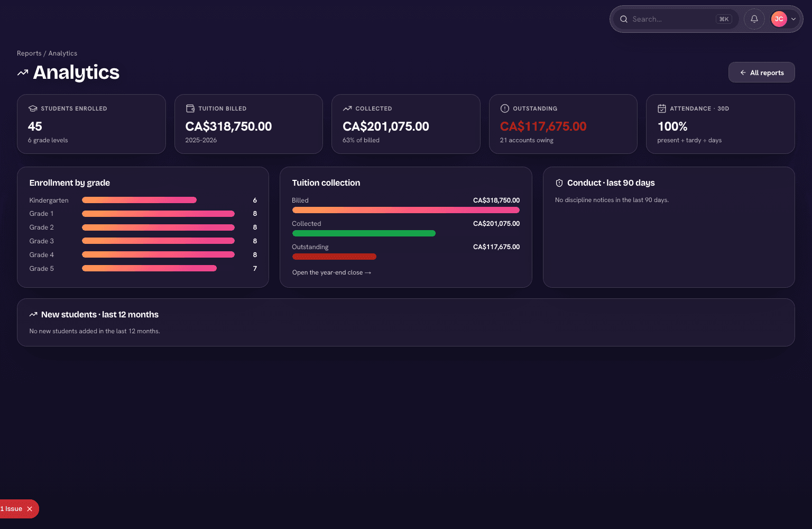This screenshot has height=529, width=812.
Task: Click the 45 students enrolled value
Action: click(x=35, y=126)
